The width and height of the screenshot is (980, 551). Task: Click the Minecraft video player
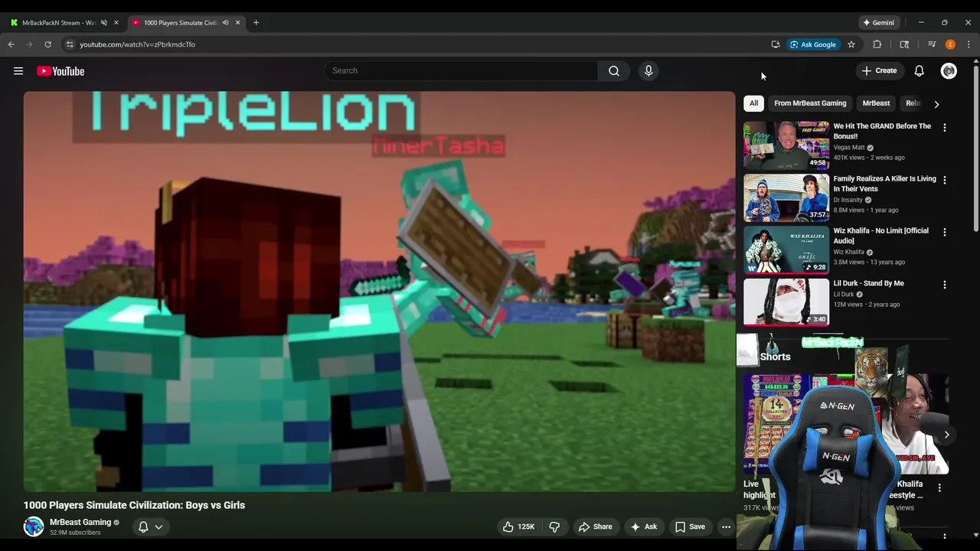tap(379, 292)
